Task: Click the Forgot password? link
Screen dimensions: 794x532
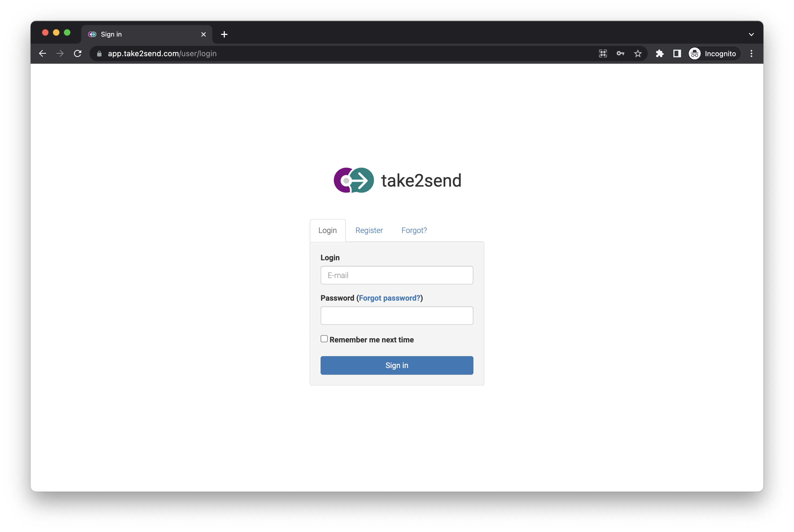Action: pyautogui.click(x=390, y=298)
